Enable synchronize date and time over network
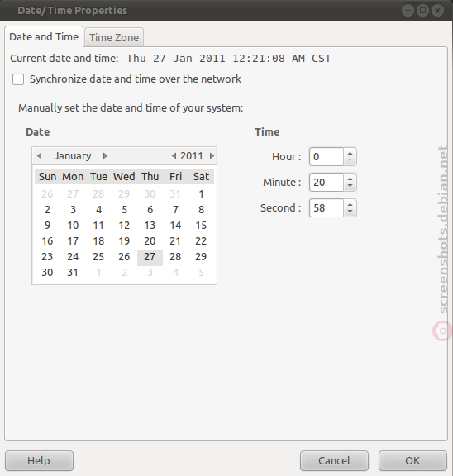This screenshot has width=453, height=476. [18, 79]
